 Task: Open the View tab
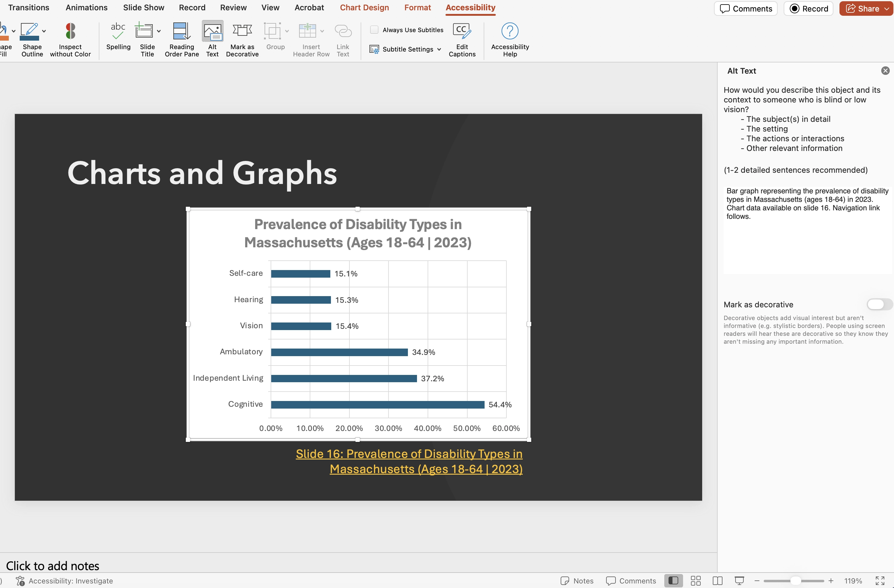click(270, 8)
